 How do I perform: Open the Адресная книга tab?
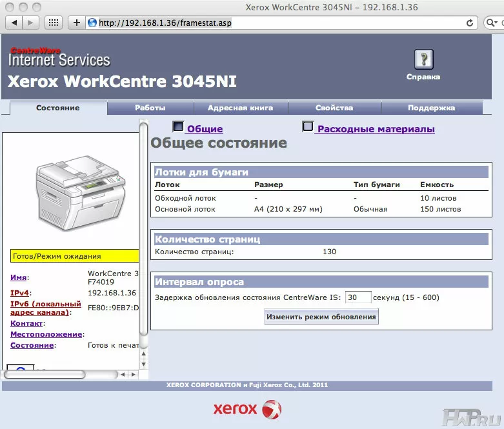pos(240,108)
